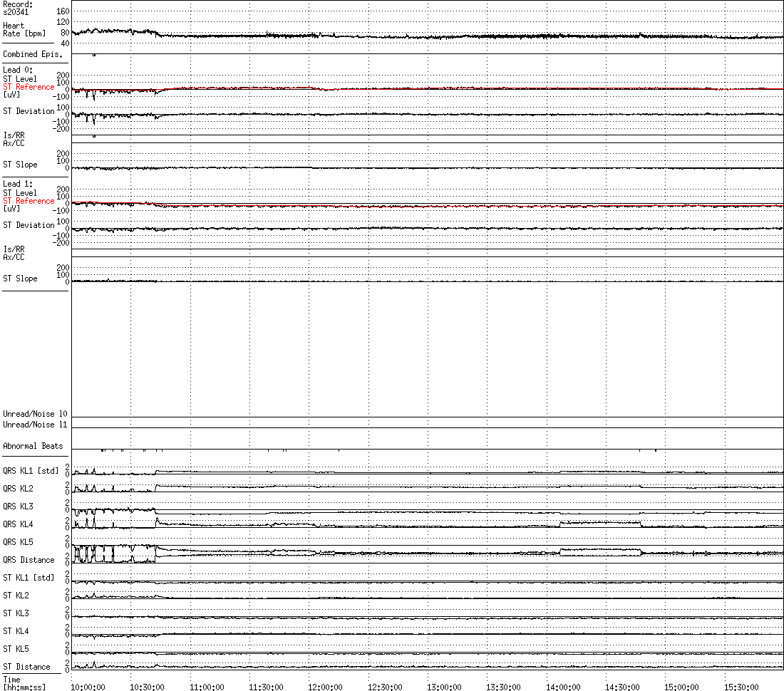Select the ST Distance row label
784x691 pixels.
26,667
